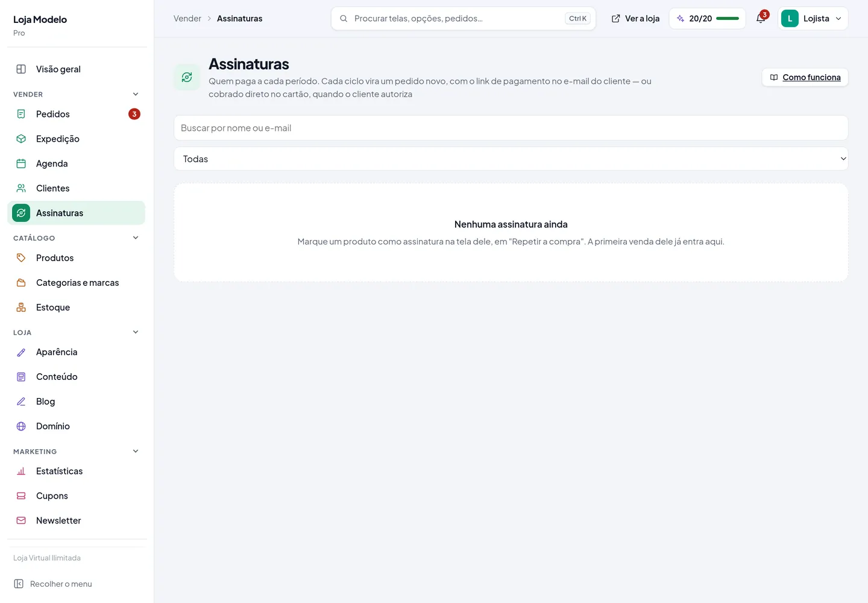Click the Domínio globe icon
Viewport: 868px width, 603px height.
(x=21, y=426)
